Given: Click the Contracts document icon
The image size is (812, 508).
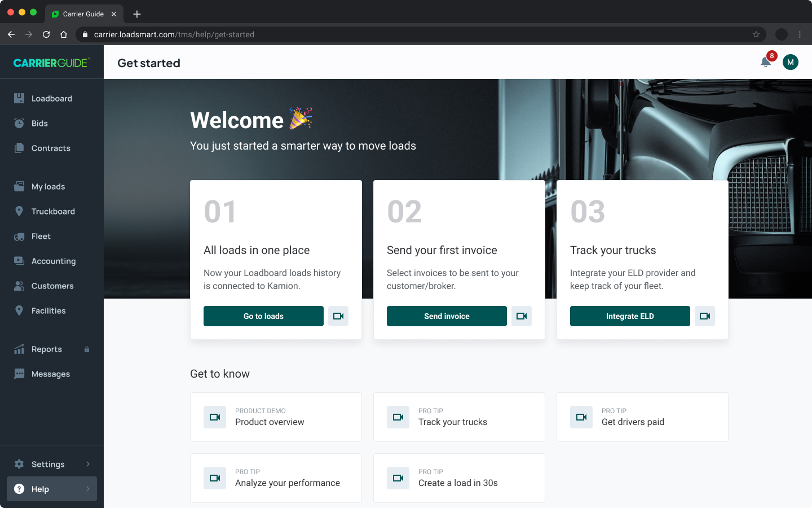Looking at the screenshot, I should pyautogui.click(x=19, y=148).
